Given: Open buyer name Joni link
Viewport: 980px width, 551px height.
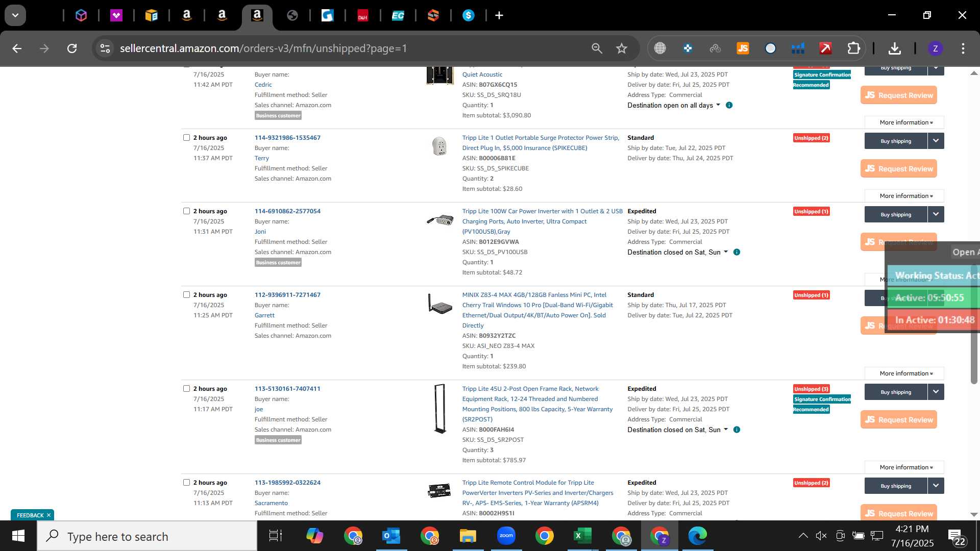Looking at the screenshot, I should coord(260,232).
